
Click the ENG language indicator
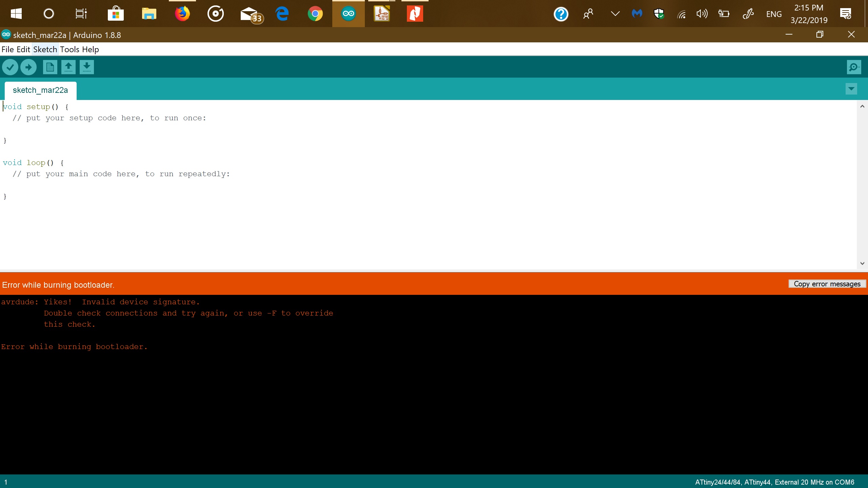[x=774, y=14]
